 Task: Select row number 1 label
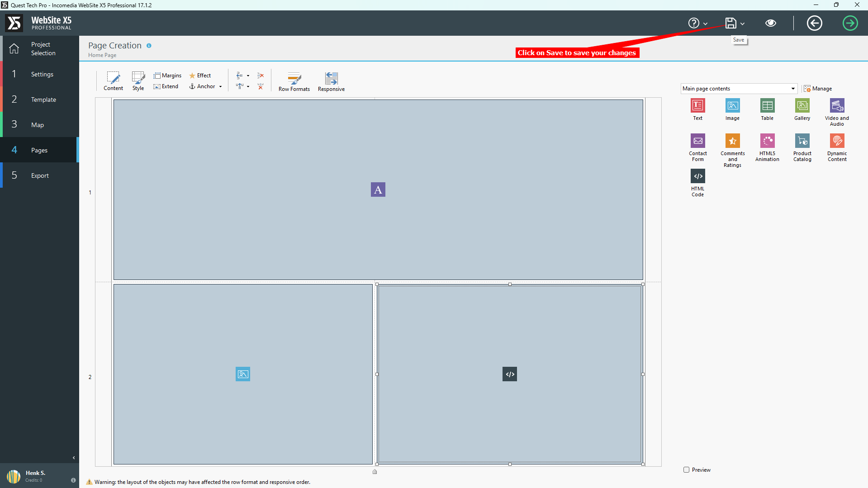pyautogui.click(x=90, y=193)
